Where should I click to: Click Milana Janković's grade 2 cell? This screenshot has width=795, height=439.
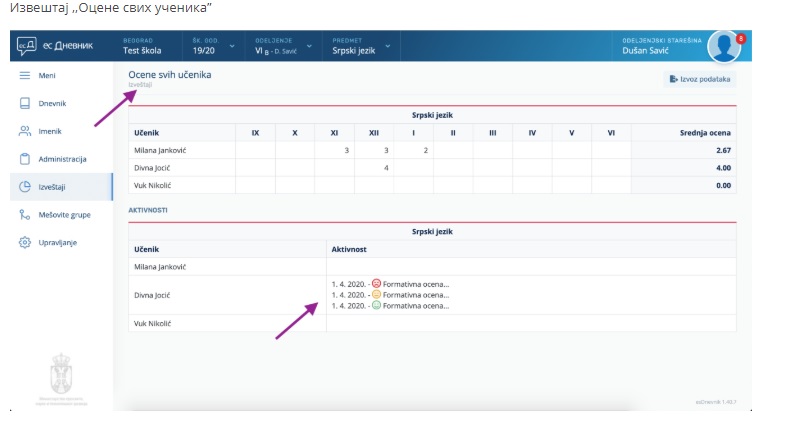tap(425, 150)
